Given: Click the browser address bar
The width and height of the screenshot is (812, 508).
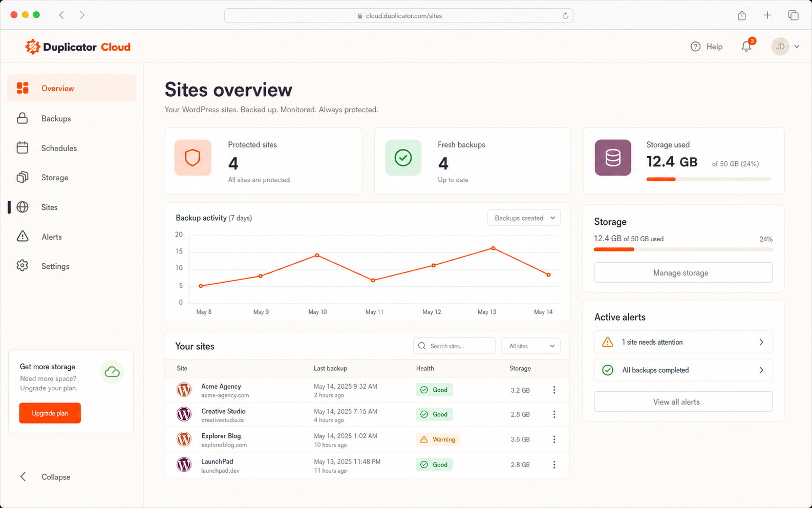Looking at the screenshot, I should [399, 16].
